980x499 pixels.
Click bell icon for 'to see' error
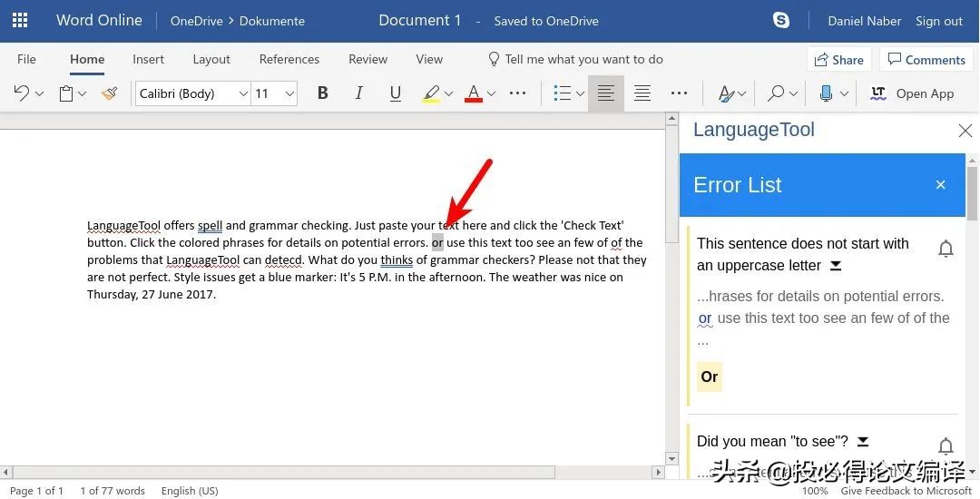pyautogui.click(x=946, y=445)
